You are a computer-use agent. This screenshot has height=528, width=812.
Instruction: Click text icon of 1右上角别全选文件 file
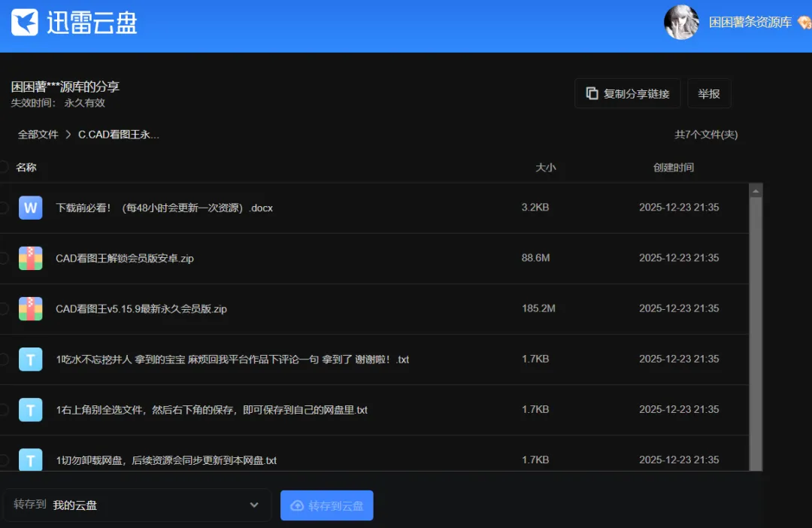tap(31, 410)
